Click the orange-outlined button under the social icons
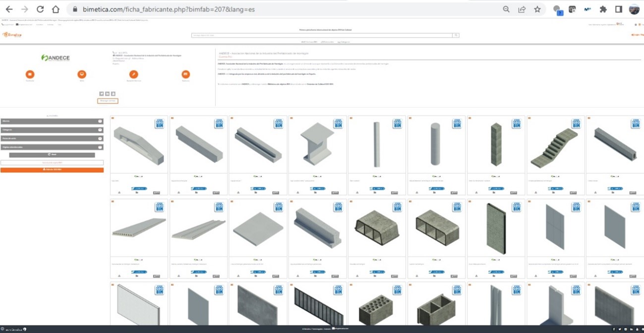644x333 pixels. point(108,101)
